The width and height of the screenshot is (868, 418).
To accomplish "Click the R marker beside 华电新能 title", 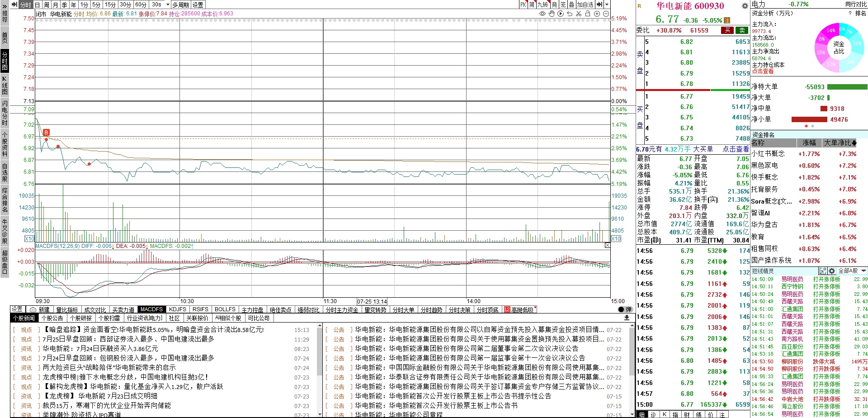I will 639,6.
